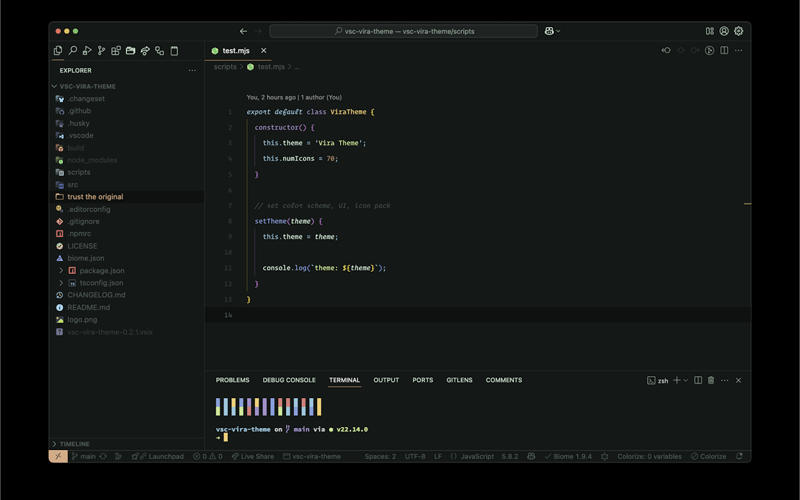
Task: Go back with the left arrow
Action: (243, 31)
